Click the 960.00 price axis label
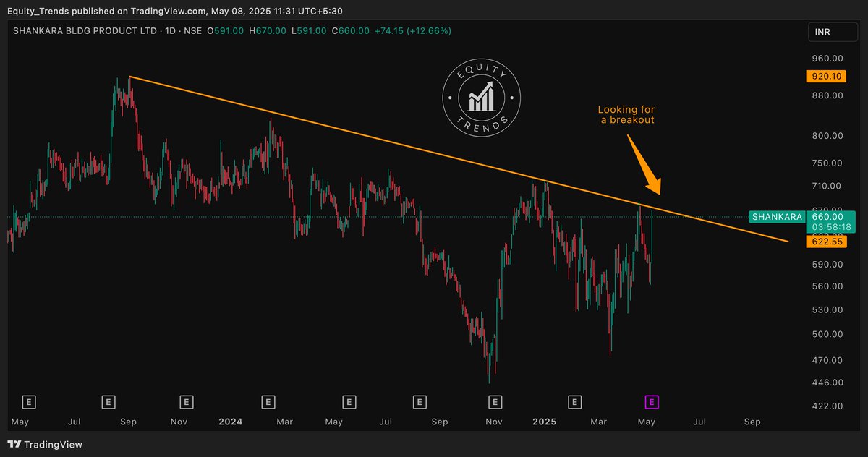868x457 pixels. click(827, 59)
